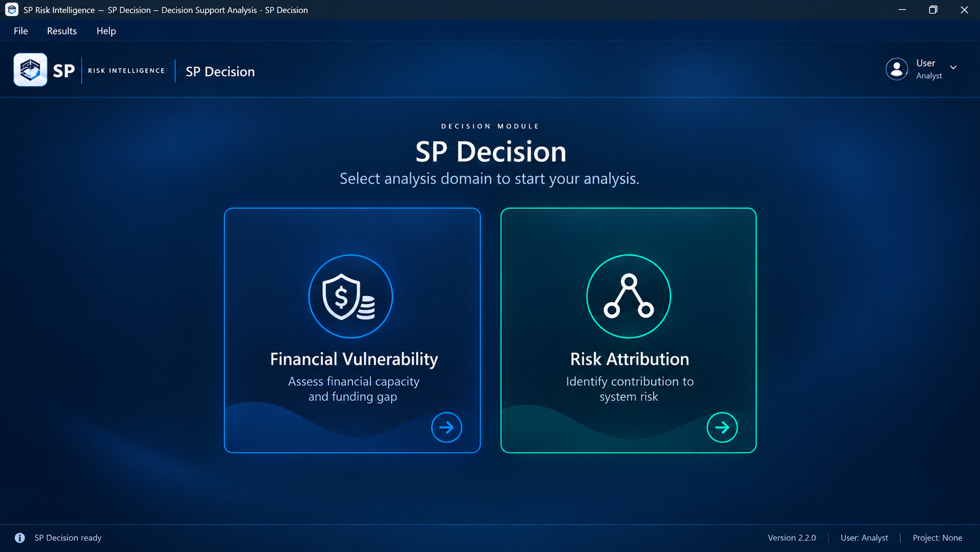Open Financial Vulnerability via blue arrow icon
Image resolution: width=980 pixels, height=552 pixels.
click(447, 427)
